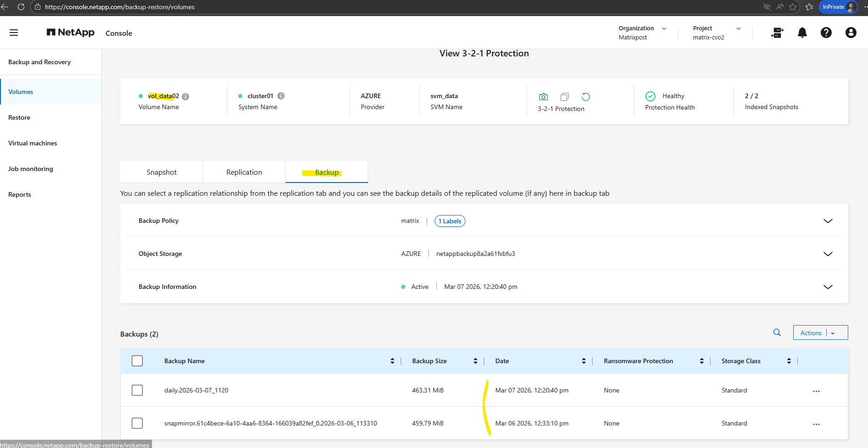Click the info icon next to vol_data02

pos(185,96)
